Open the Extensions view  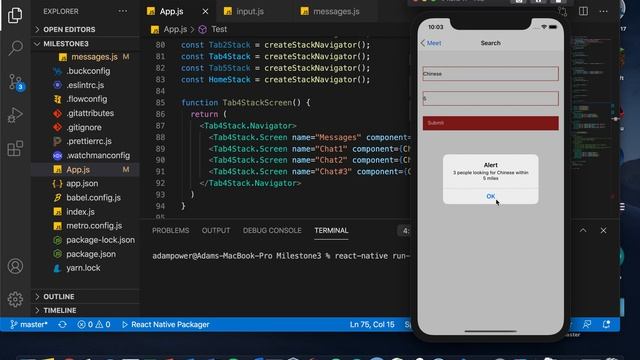coord(15,149)
